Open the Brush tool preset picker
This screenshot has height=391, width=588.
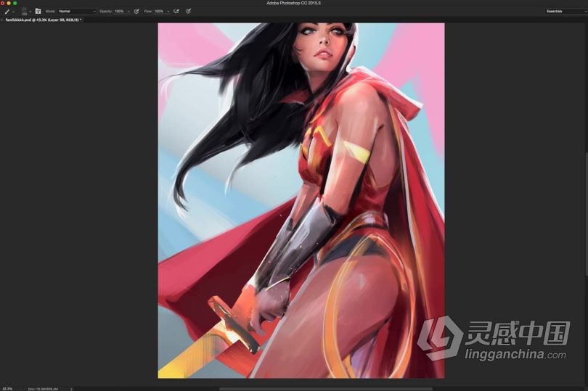9,12
